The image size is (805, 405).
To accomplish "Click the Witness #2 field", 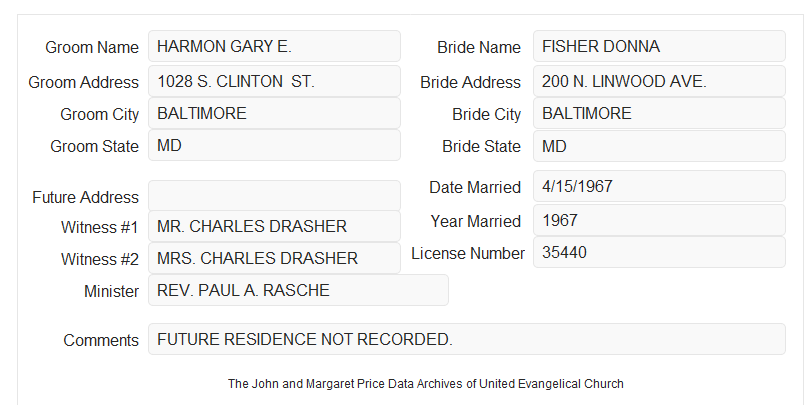I will [x=274, y=258].
